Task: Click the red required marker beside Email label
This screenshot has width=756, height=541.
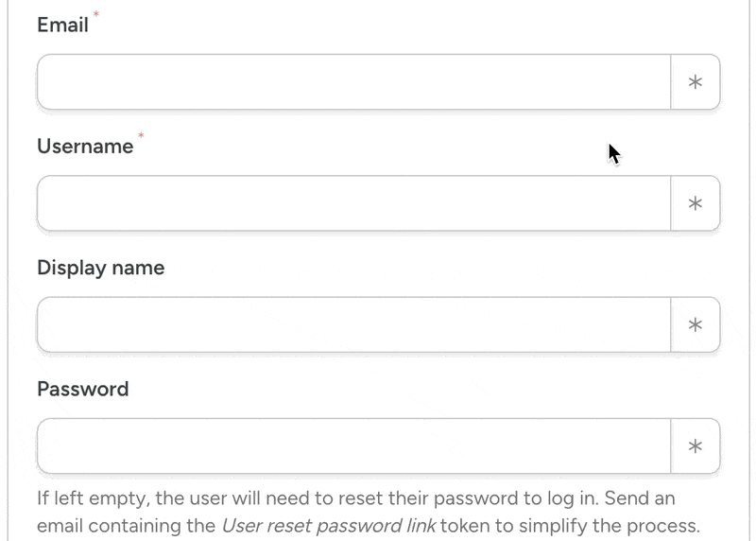Action: tap(95, 15)
